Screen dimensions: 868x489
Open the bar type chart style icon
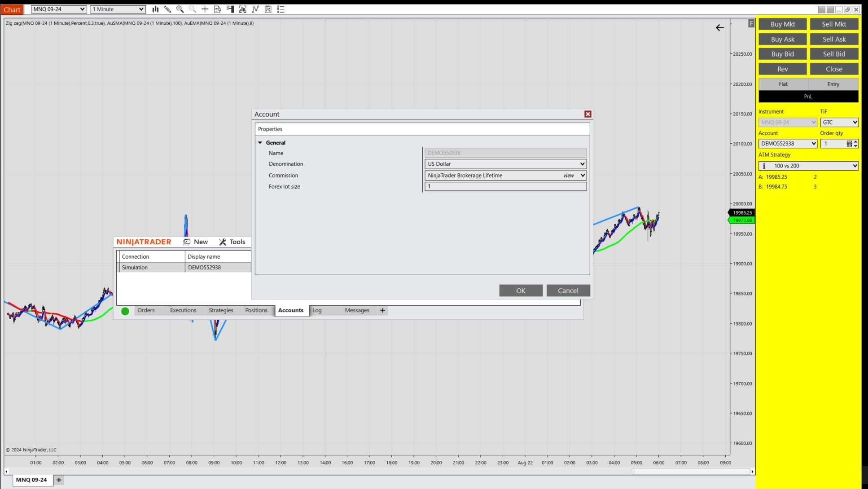point(155,9)
